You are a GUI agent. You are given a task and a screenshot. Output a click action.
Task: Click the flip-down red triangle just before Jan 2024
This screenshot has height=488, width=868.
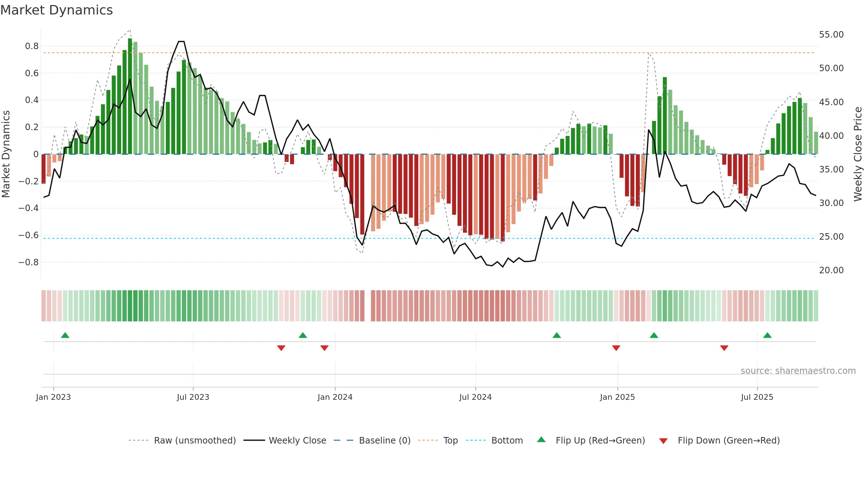tap(324, 348)
